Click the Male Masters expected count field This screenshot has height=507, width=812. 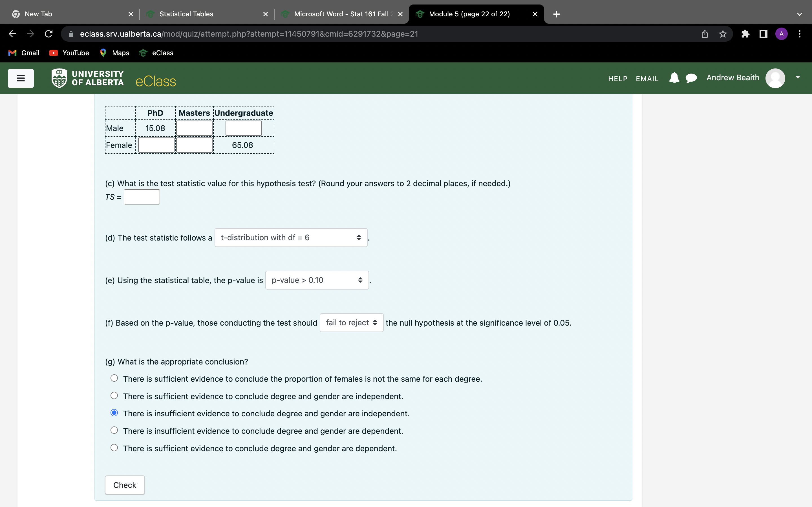194,128
